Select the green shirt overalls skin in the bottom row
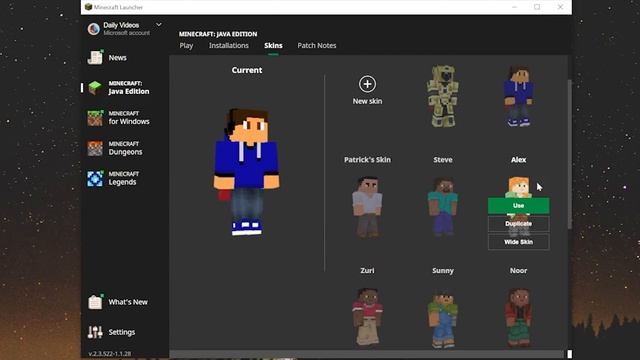 (443, 318)
